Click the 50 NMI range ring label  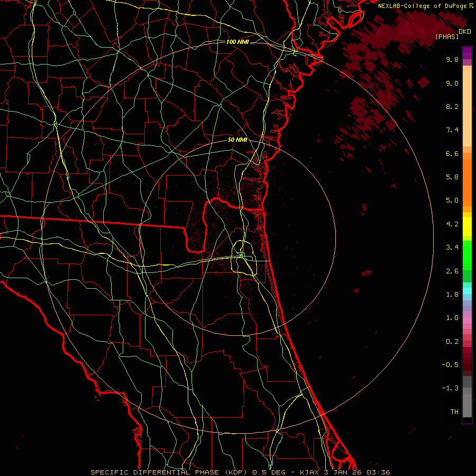pyautogui.click(x=237, y=140)
